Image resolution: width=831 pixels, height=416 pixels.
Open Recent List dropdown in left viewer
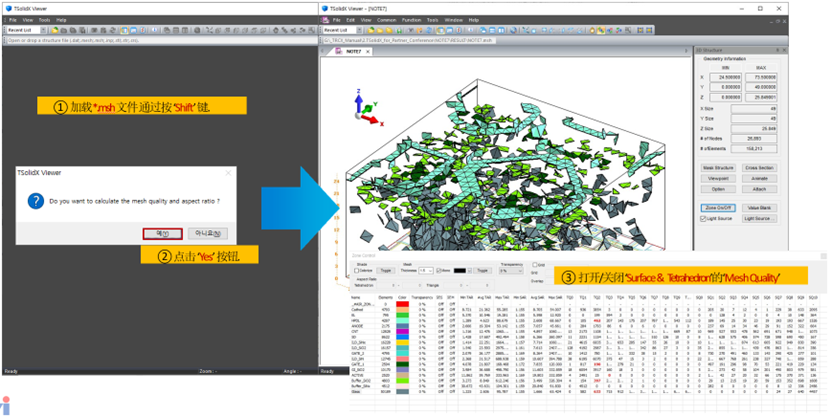(x=43, y=30)
